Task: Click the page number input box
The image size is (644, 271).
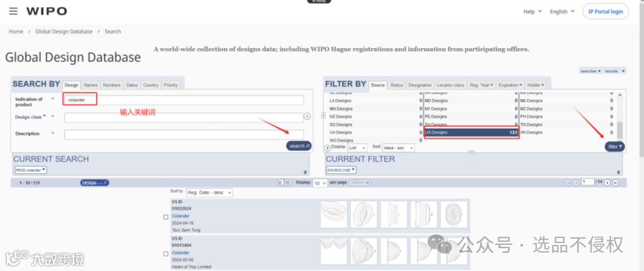Action: pos(588,182)
